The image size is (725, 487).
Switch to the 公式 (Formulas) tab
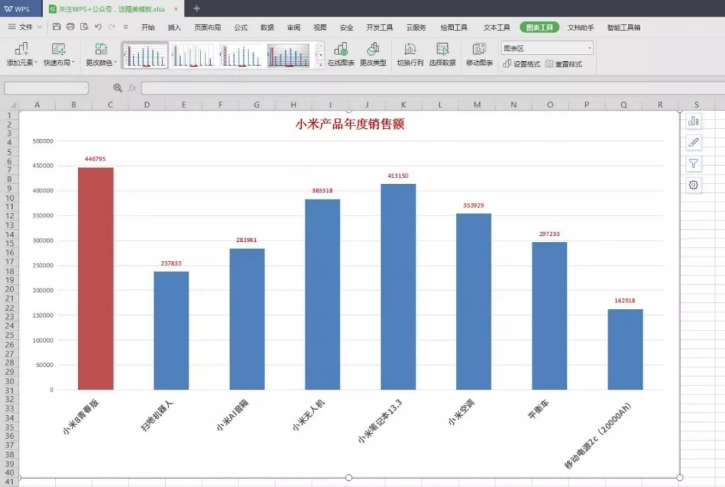tap(240, 27)
